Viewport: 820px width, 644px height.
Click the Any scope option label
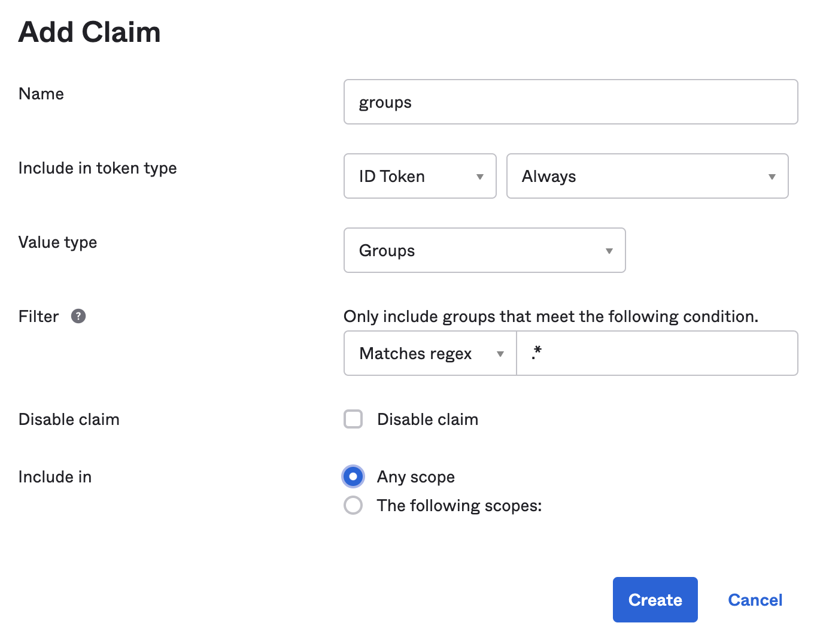tap(415, 477)
